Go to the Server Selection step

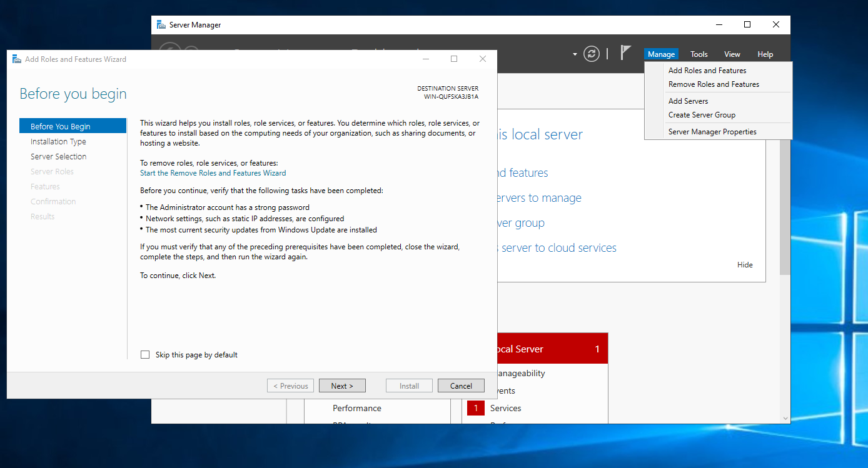click(58, 157)
